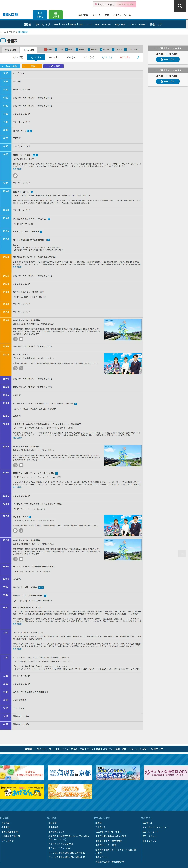The width and height of the screenshot is (188, 868).
Task: Click the KBS京都 logo
Action: (x=10, y=15)
